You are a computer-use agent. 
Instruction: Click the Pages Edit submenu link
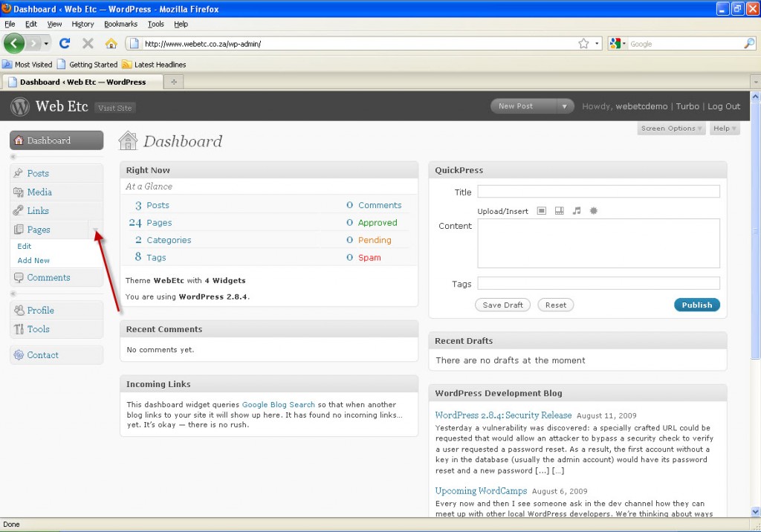coord(25,246)
